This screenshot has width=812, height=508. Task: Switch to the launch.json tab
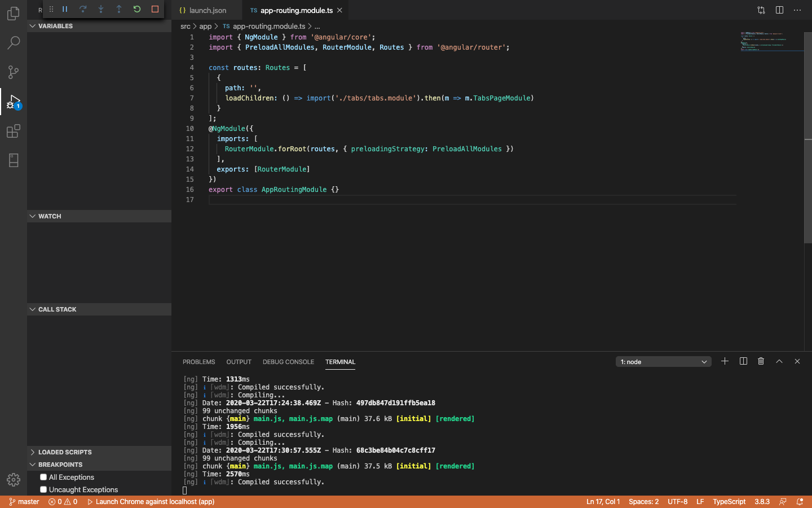click(x=207, y=10)
